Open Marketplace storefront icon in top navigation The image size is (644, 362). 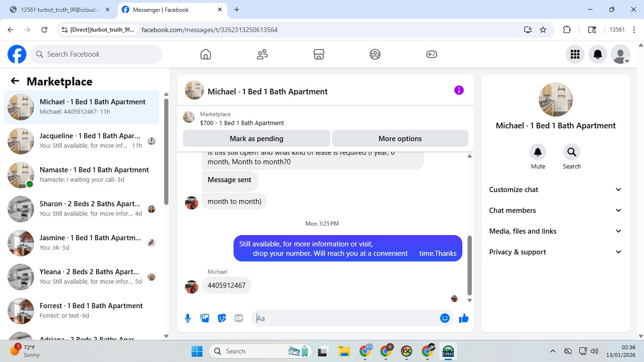click(x=319, y=54)
